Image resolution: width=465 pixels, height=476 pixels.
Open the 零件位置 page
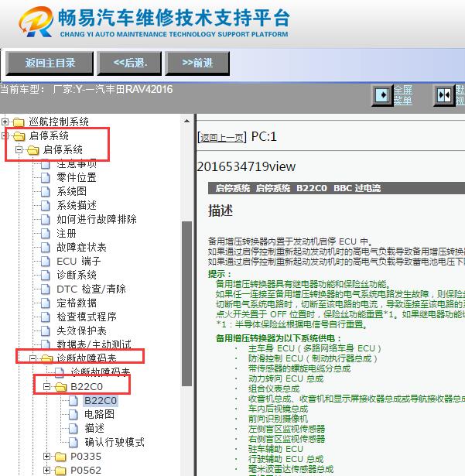click(77, 177)
